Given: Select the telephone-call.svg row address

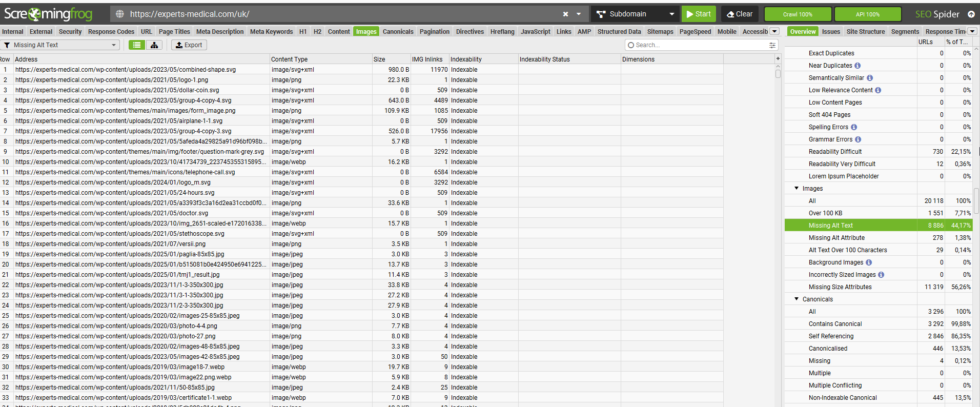Looking at the screenshot, I should pos(125,172).
